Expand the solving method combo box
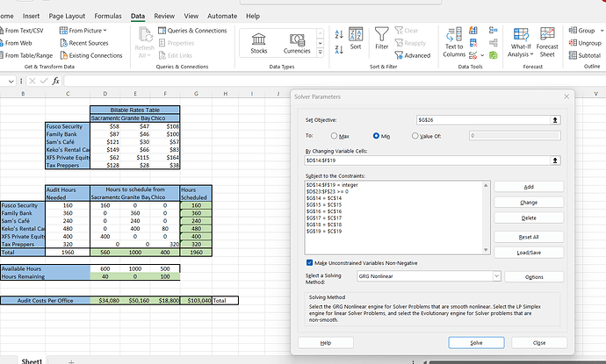Viewport: 606px width, 364px height. pyautogui.click(x=496, y=276)
